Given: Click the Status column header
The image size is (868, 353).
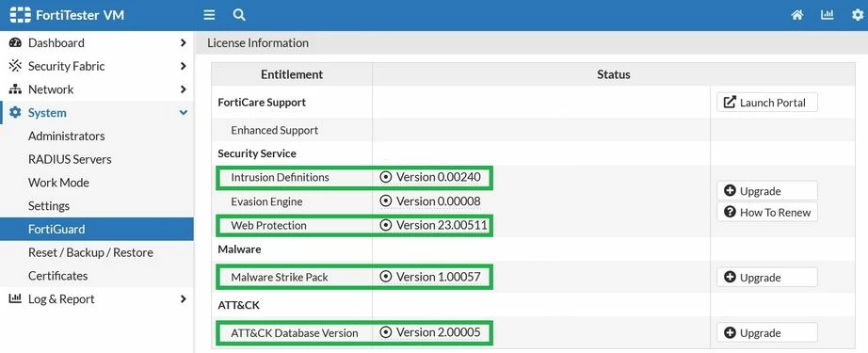Looking at the screenshot, I should (x=614, y=74).
